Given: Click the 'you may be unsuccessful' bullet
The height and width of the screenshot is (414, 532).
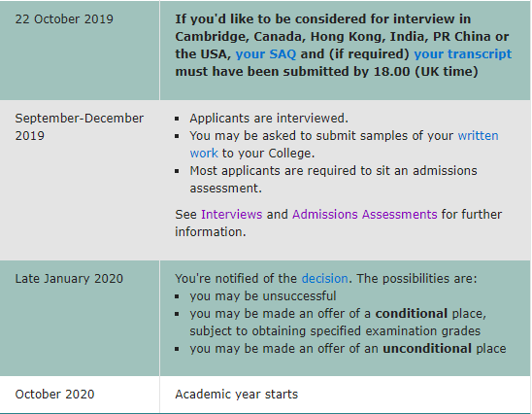Looking at the screenshot, I should point(263,296).
